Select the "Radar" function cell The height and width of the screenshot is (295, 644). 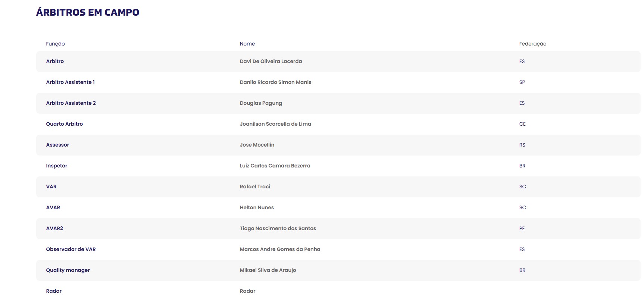click(x=54, y=291)
